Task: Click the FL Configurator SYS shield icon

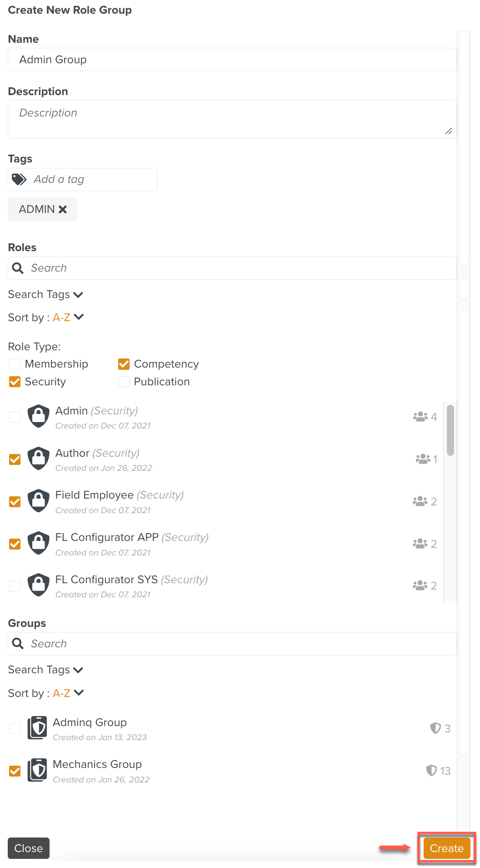Action: pyautogui.click(x=39, y=585)
